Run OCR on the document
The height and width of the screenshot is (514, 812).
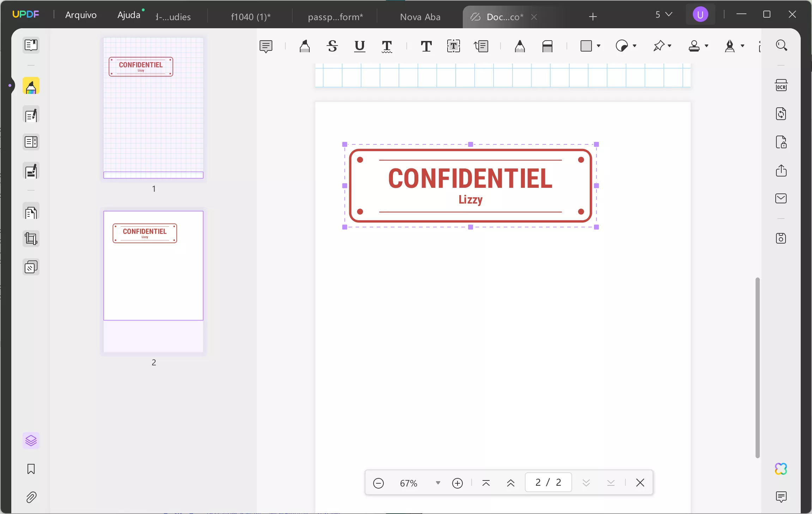782,85
